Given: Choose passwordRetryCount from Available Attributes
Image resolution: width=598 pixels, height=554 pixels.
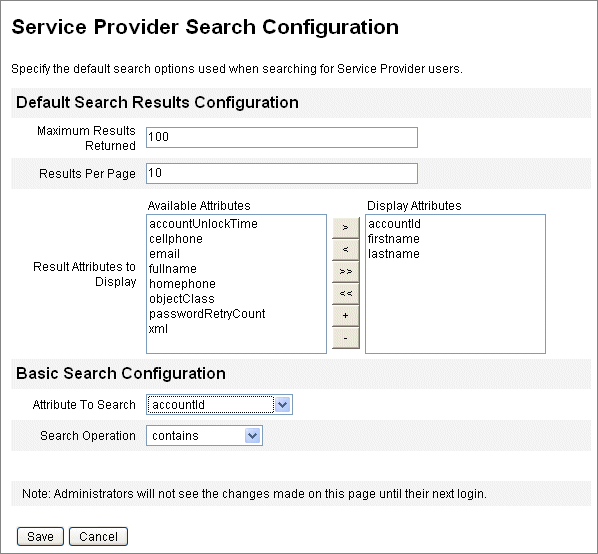Looking at the screenshot, I should 207,314.
